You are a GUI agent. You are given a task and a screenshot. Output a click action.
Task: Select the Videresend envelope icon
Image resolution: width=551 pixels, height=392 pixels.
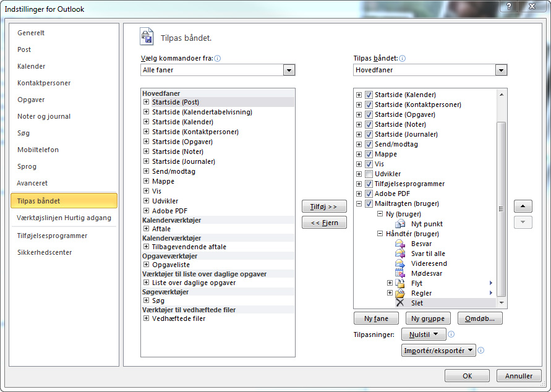[x=399, y=263]
